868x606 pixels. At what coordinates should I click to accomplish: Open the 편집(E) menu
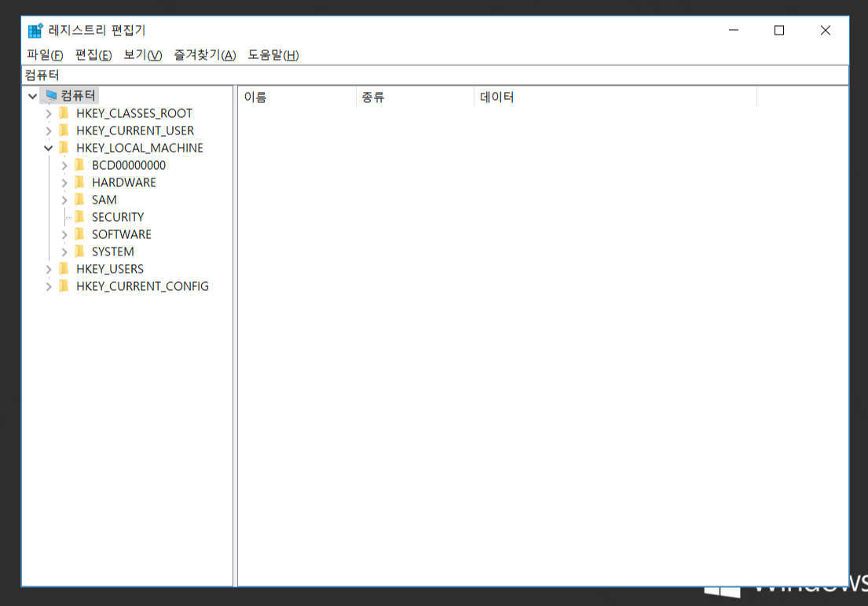point(93,55)
